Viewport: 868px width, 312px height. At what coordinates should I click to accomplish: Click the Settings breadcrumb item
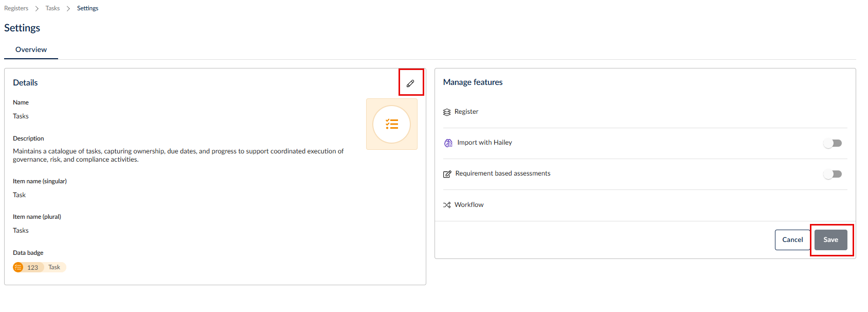pyautogui.click(x=87, y=8)
